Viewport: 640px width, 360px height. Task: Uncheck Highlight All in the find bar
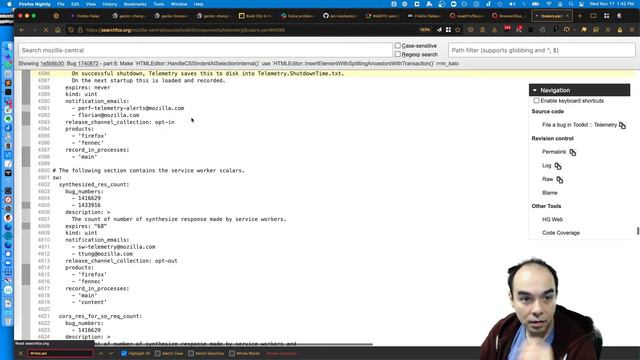pyautogui.click(x=124, y=353)
